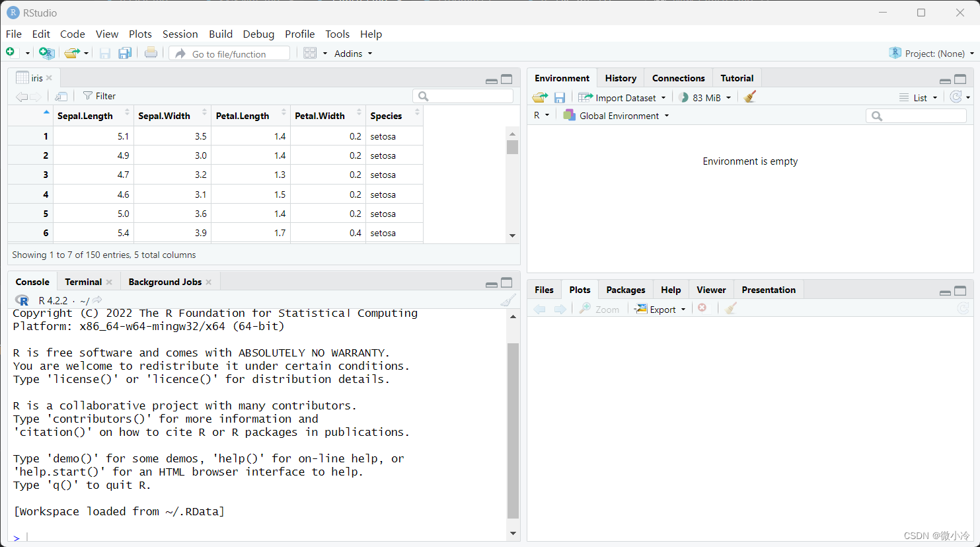Sort by the Species column header
The height and width of the screenshot is (547, 980).
(395, 116)
